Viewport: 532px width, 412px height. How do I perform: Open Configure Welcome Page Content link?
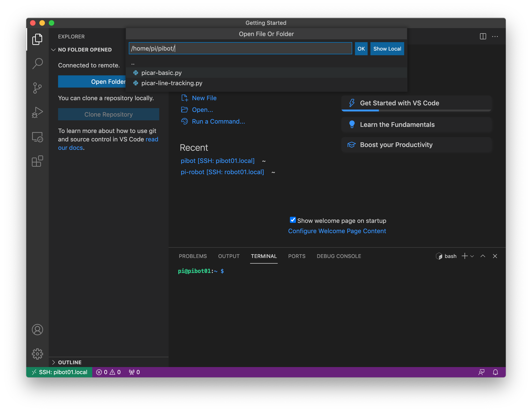click(x=337, y=231)
